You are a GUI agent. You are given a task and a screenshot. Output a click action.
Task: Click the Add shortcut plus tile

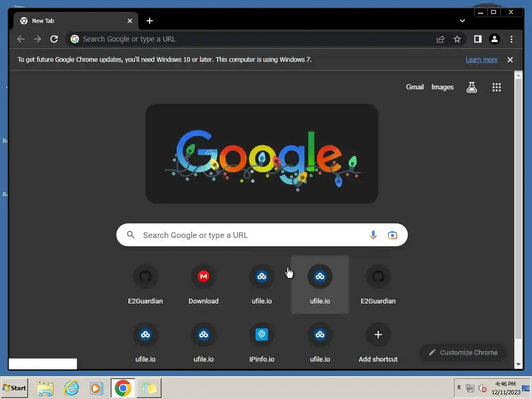[378, 343]
